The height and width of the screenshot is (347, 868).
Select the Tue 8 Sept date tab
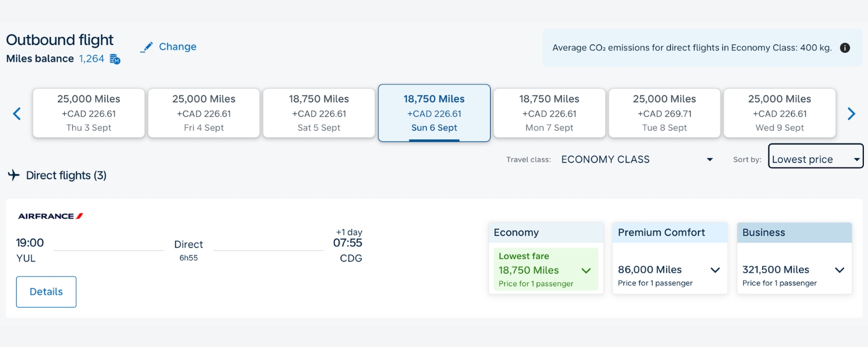[664, 113]
